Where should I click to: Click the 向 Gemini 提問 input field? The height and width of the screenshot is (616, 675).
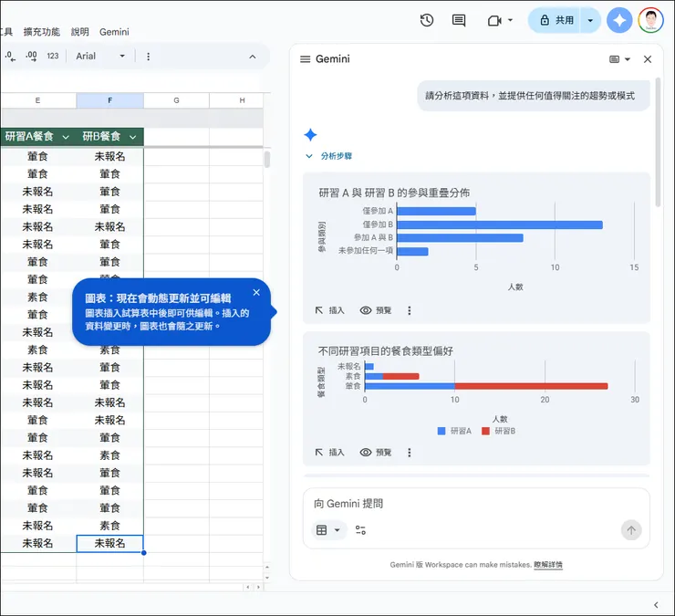coord(475,503)
